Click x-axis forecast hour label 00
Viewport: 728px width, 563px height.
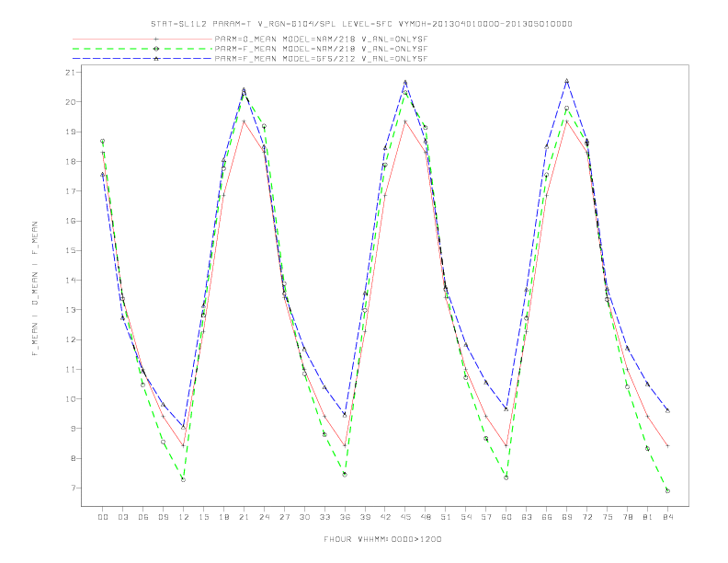pos(103,517)
